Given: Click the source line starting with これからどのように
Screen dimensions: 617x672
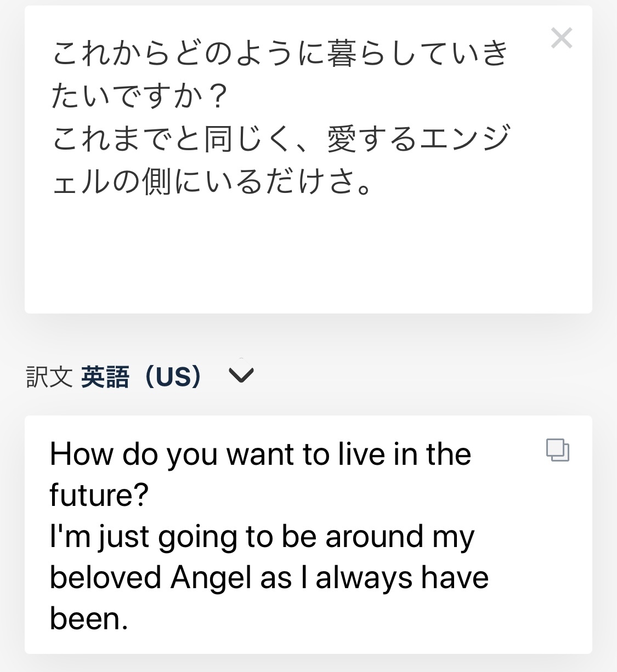Looking at the screenshot, I should click(x=280, y=54).
